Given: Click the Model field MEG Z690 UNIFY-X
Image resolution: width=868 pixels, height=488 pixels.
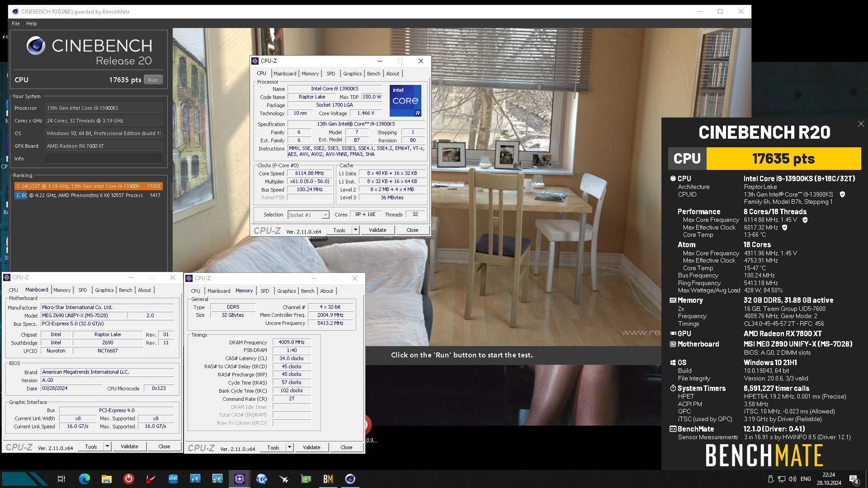Looking at the screenshot, I should (x=84, y=315).
